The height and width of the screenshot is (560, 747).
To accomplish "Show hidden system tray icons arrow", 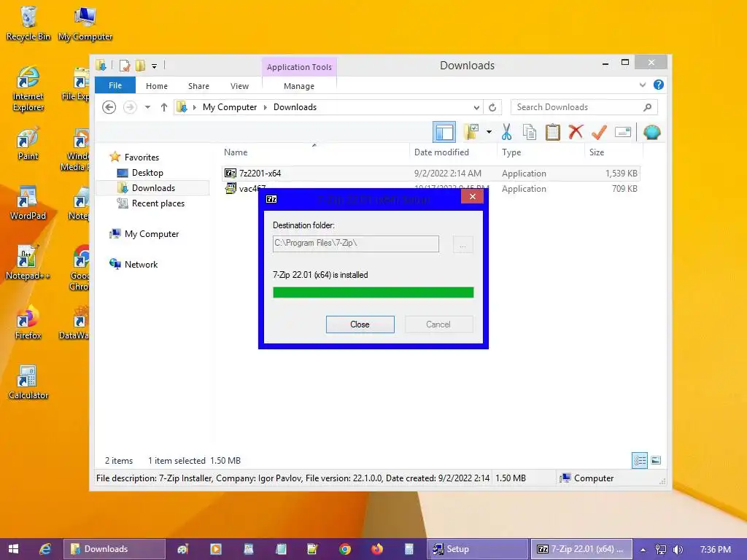I will (643, 550).
